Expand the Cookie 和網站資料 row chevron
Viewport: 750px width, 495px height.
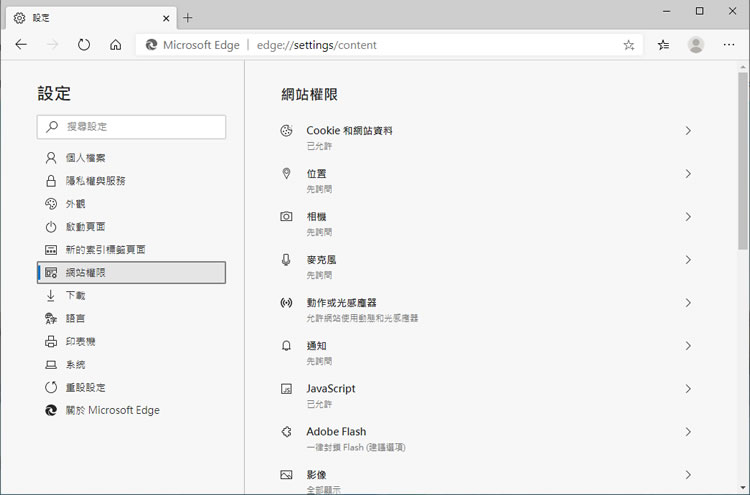688,131
